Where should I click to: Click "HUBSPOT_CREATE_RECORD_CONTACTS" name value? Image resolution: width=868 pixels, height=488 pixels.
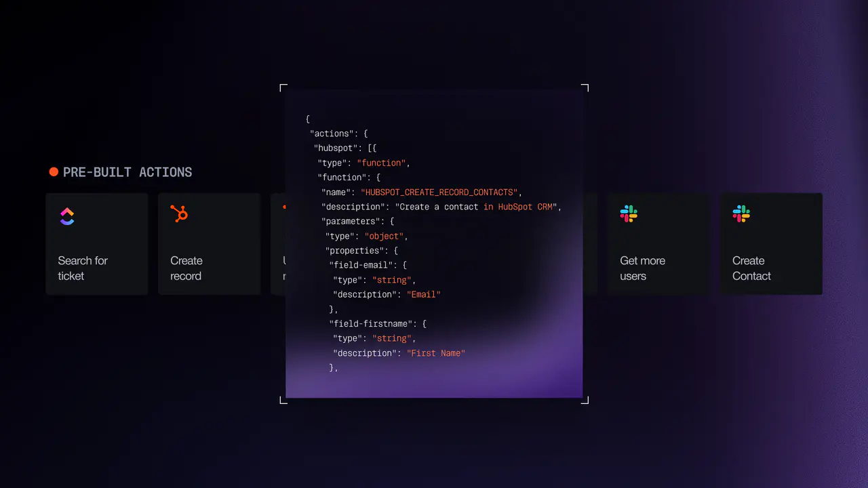pos(439,192)
